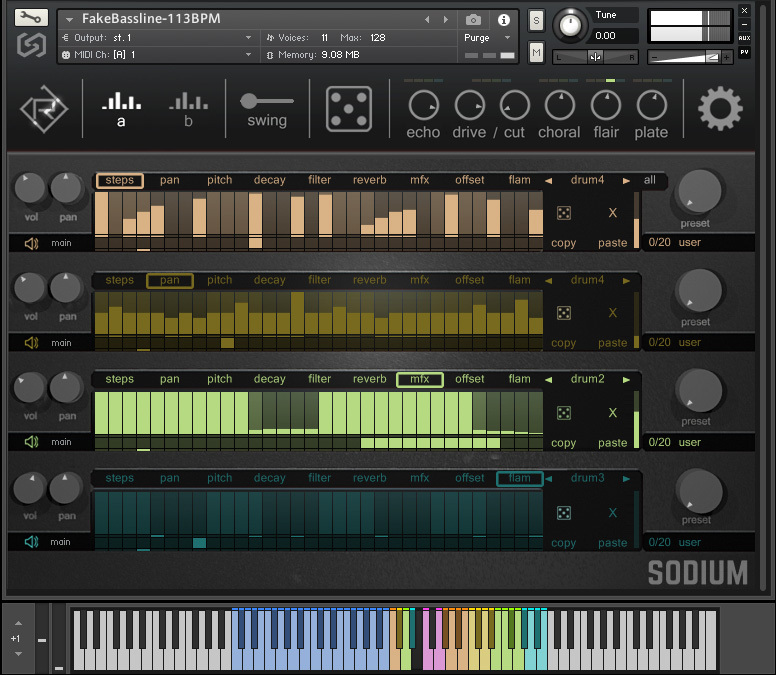Open the Purge dropdown menu

pyautogui.click(x=488, y=38)
